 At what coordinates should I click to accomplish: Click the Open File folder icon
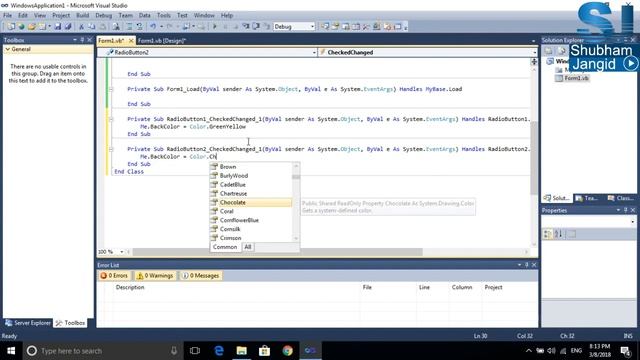(31, 27)
